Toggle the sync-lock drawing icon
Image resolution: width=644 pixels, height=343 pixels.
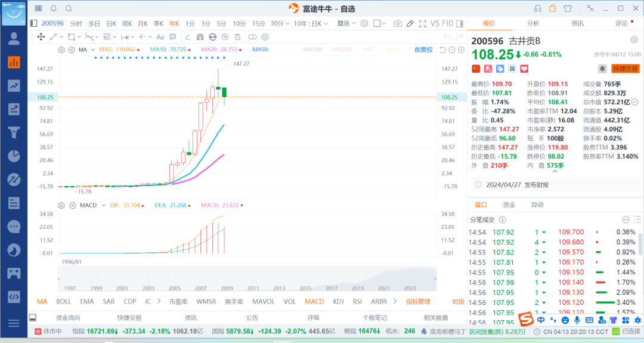point(212,37)
